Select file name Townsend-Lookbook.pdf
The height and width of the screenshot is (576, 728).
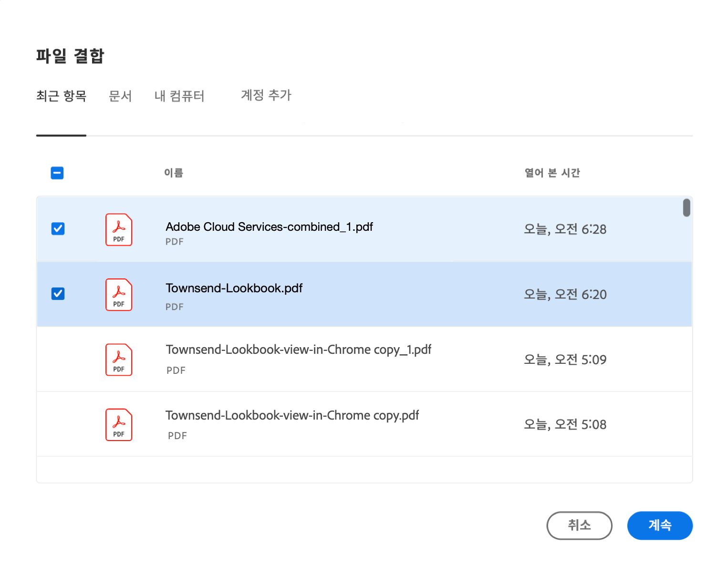pyautogui.click(x=234, y=288)
